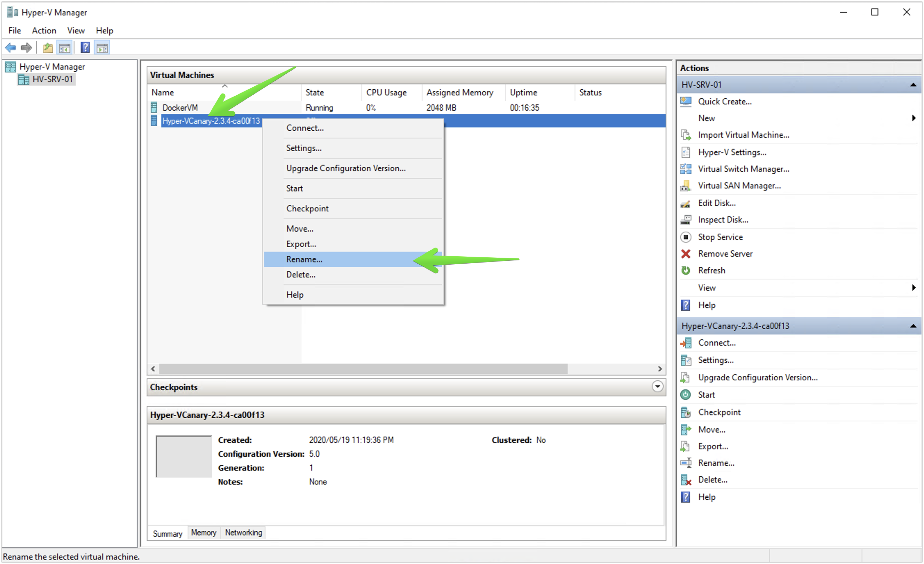This screenshot has width=924, height=564.
Task: Toggle the Show/Hide Action Pane toolbar icon
Action: tap(102, 48)
